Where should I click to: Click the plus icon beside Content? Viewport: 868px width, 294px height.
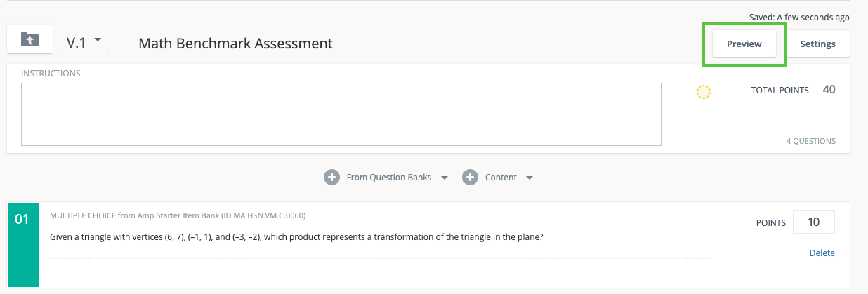click(471, 178)
